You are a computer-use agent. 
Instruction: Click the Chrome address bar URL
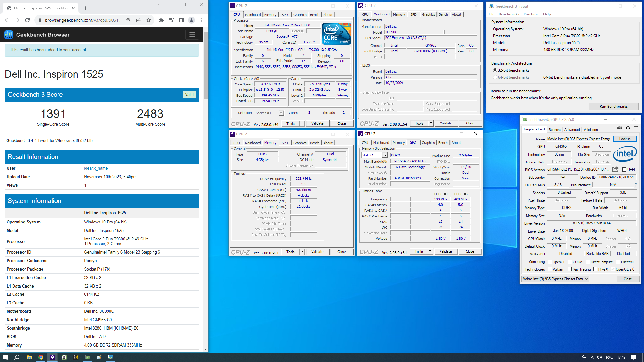point(83,20)
